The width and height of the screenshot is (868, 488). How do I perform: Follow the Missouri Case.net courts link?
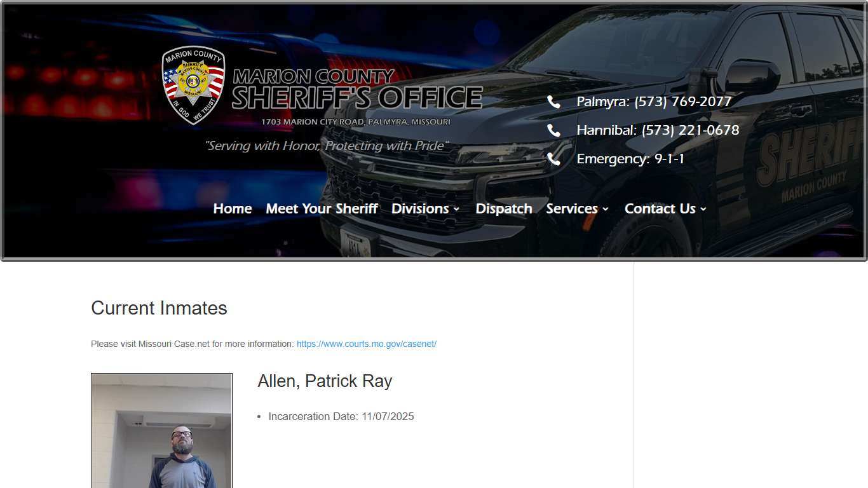(367, 344)
